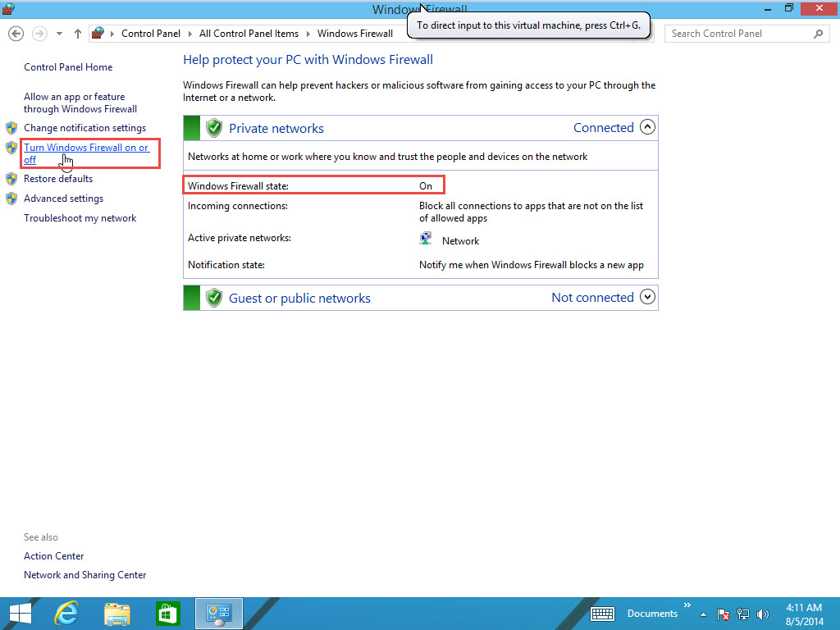Open the taskbar clock and date
Viewport: 840px width, 630px height.
804,614
